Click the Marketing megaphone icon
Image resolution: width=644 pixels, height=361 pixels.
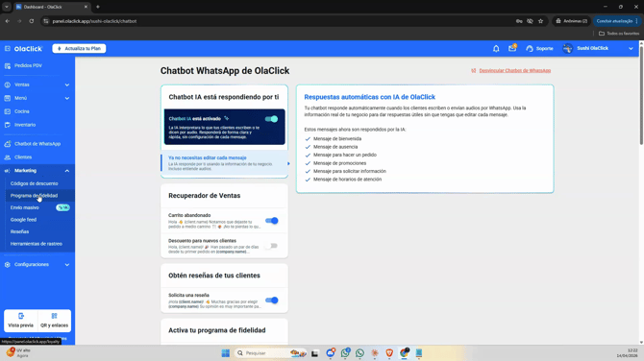[x=8, y=171]
